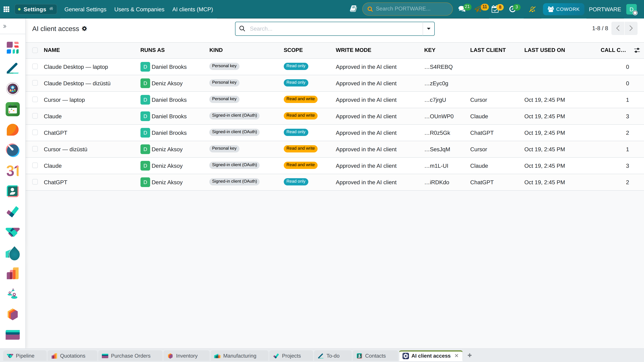This screenshot has height=362, width=644.
Task: Open the To-do pen app in sidebar
Action: pos(12,68)
